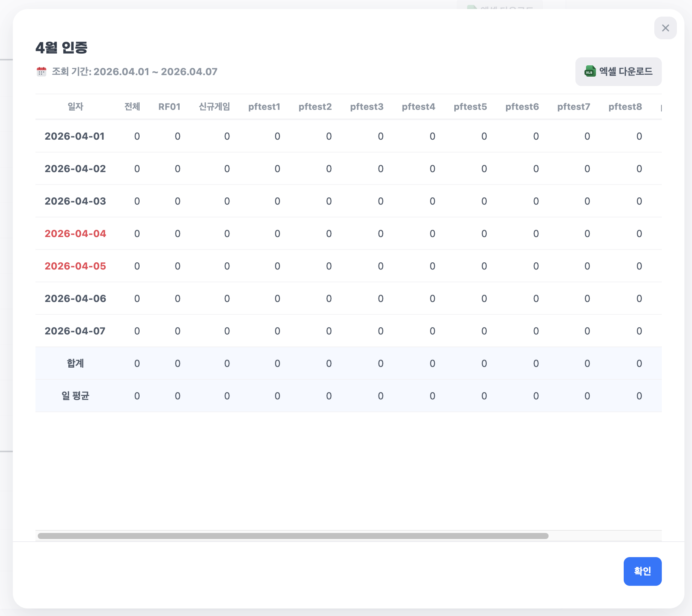Viewport: 692px width, 616px height.
Task: Click the 일자 column header
Action: [75, 107]
